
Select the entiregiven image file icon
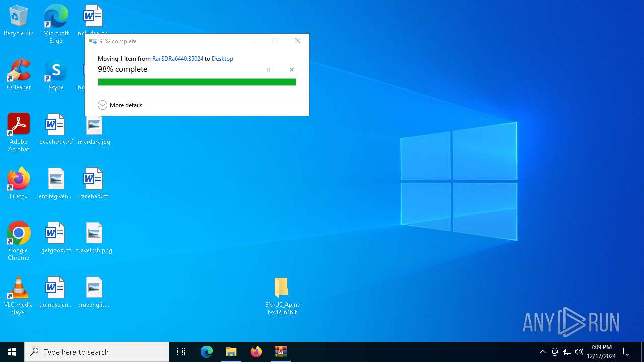[x=56, y=184]
